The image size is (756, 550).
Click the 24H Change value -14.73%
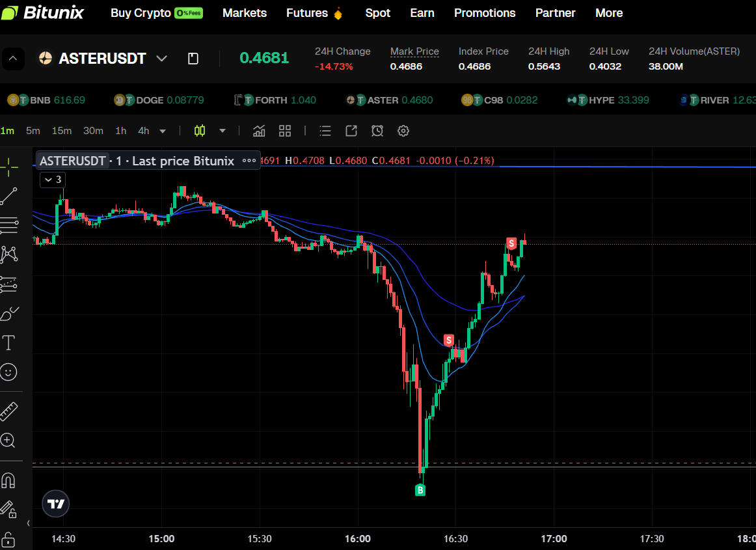point(334,66)
